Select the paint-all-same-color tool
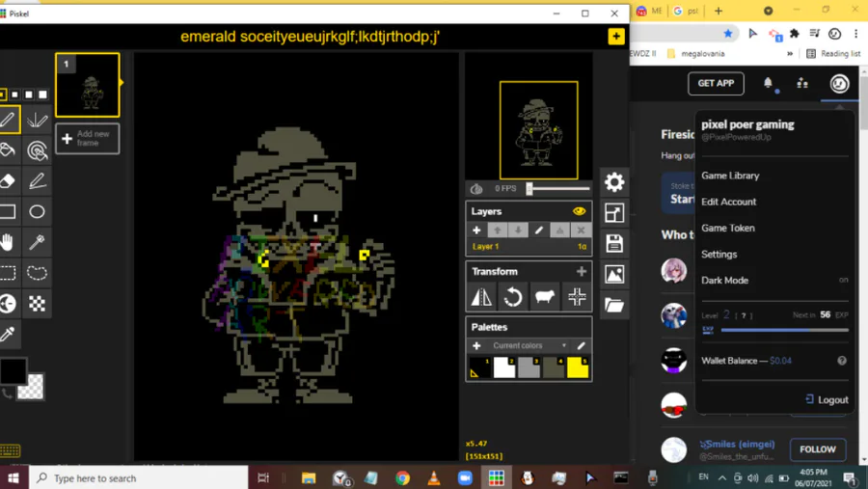 37,150
